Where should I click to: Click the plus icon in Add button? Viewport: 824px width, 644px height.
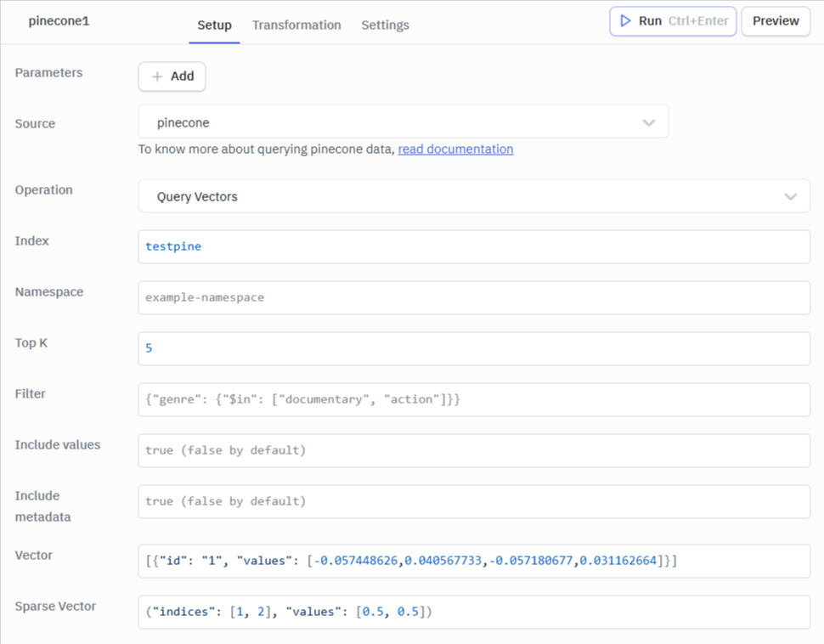157,76
